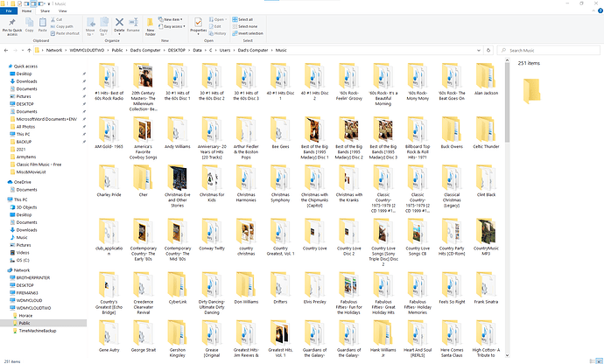Image resolution: width=604 pixels, height=364 pixels.
Task: Switch to large icons view
Action: coord(600,361)
